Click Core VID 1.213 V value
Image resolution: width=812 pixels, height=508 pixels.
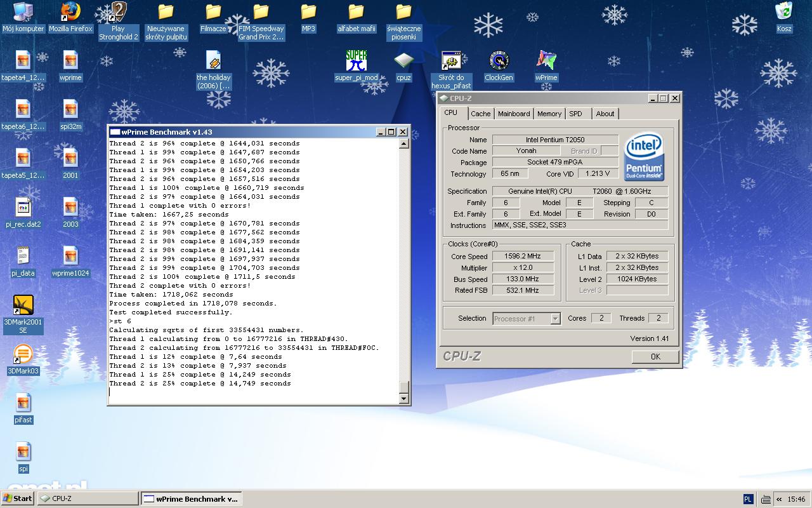click(598, 173)
